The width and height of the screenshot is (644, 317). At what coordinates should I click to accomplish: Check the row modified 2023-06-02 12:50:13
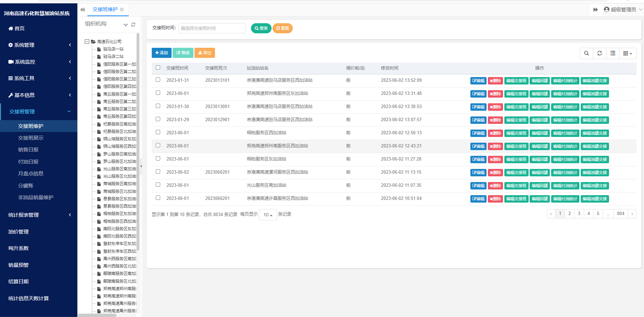[x=158, y=132]
